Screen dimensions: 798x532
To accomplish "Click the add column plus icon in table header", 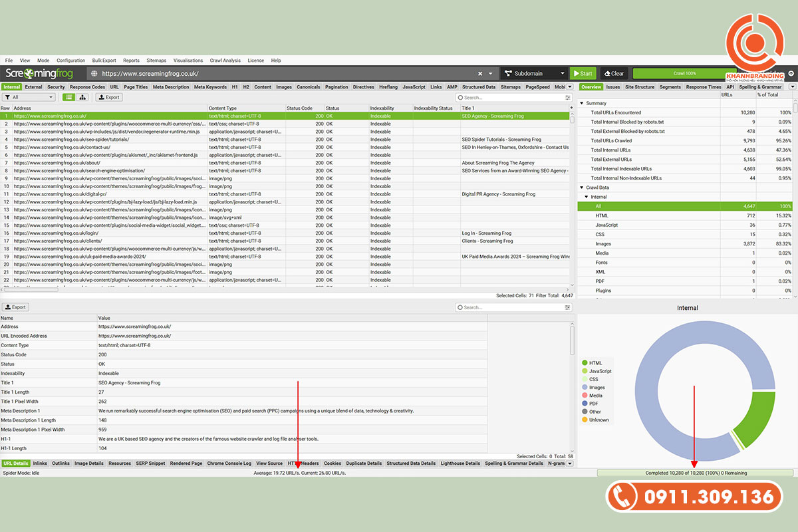I will point(571,108).
